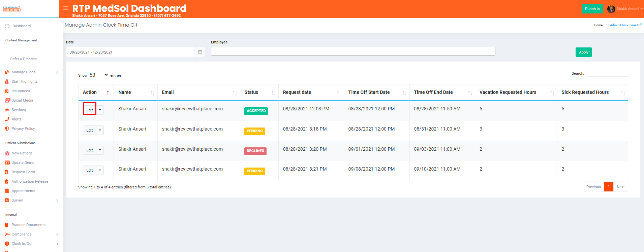This screenshot has width=644, height=252.
Task: Click the Punch In button
Action: (592, 9)
